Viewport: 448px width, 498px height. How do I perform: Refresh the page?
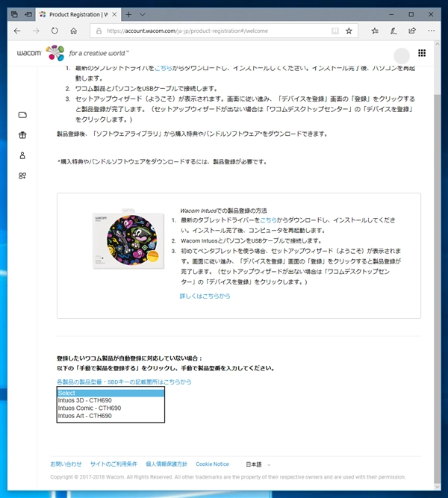pos(55,31)
